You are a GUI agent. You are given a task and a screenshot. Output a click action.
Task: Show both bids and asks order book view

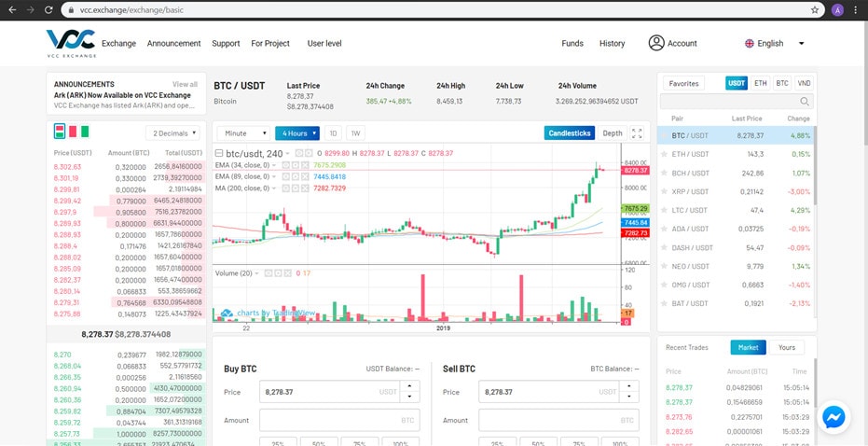60,132
